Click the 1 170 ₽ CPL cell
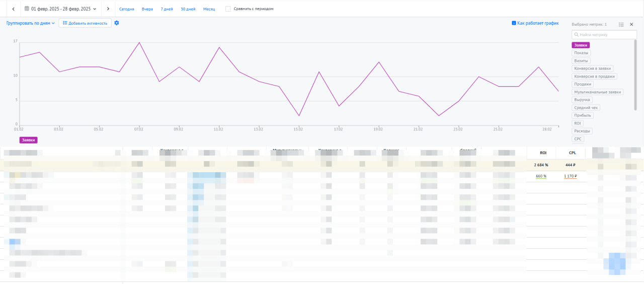Viewport: 644px width, 284px height. pos(570,176)
